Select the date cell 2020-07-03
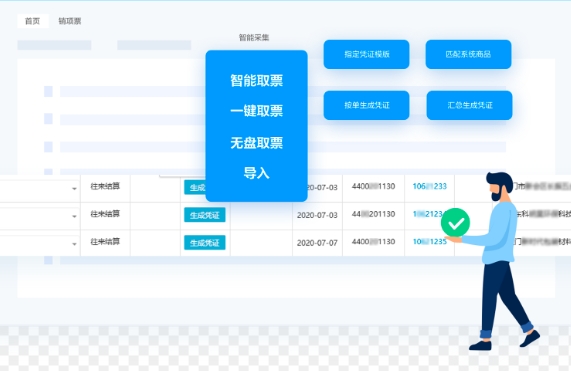 click(317, 215)
